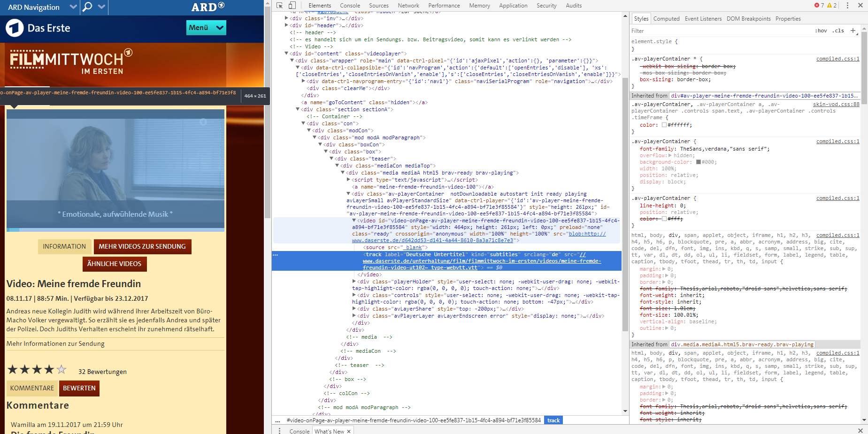Rate the video with the first star
The height and width of the screenshot is (434, 868).
tap(13, 370)
